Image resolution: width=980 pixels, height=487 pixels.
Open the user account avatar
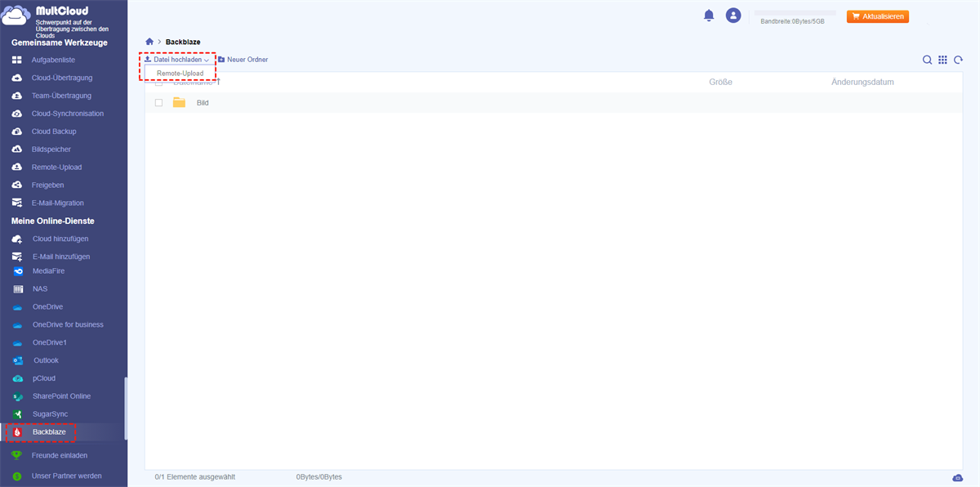tap(733, 16)
